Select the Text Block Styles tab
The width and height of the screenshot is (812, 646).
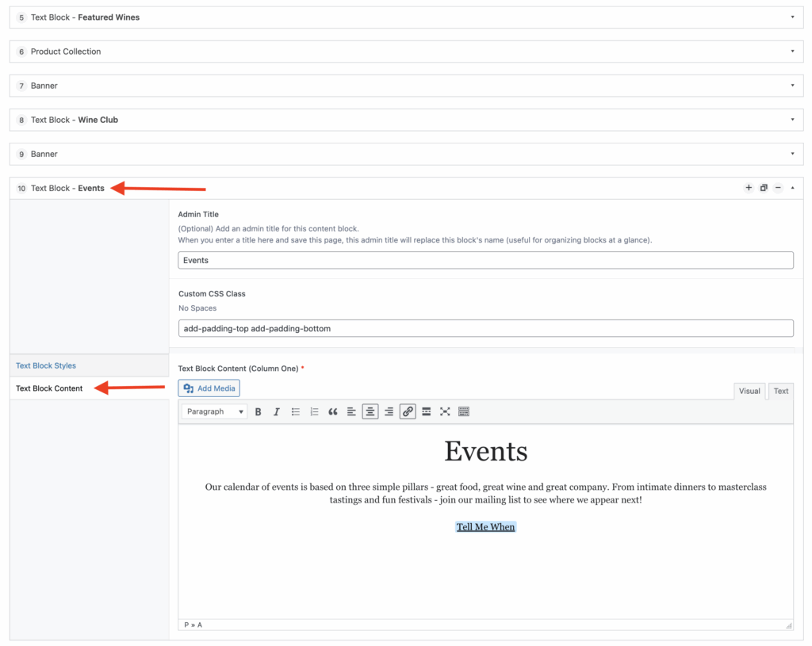(45, 365)
